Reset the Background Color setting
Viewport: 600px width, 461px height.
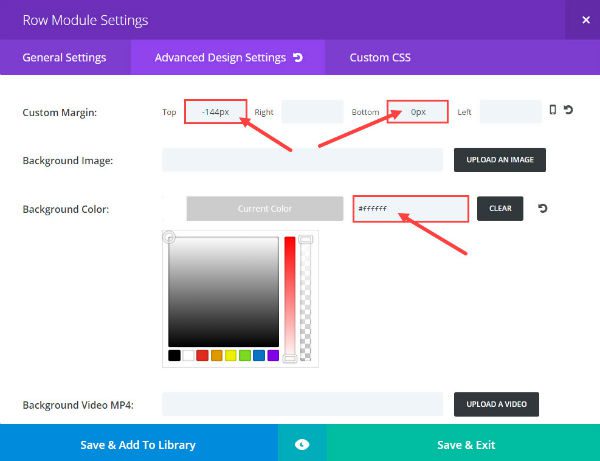542,209
